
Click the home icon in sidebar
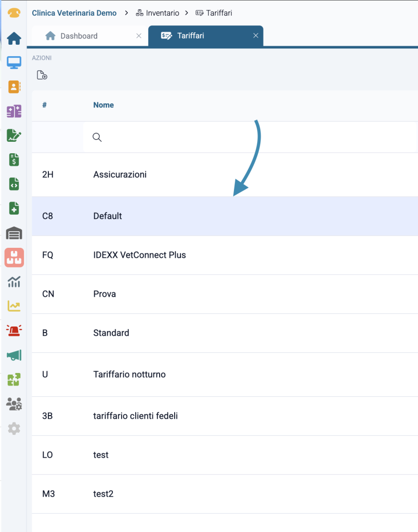coord(14,38)
